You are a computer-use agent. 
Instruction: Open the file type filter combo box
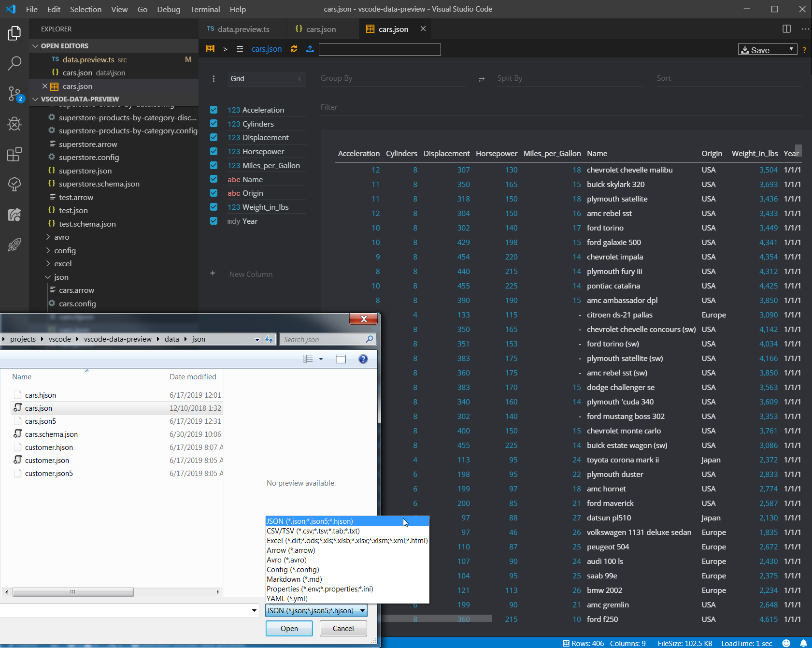pos(316,611)
